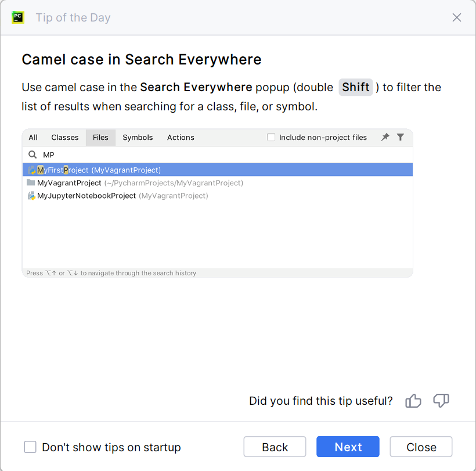Enable Don't show tips on startup

point(30,447)
